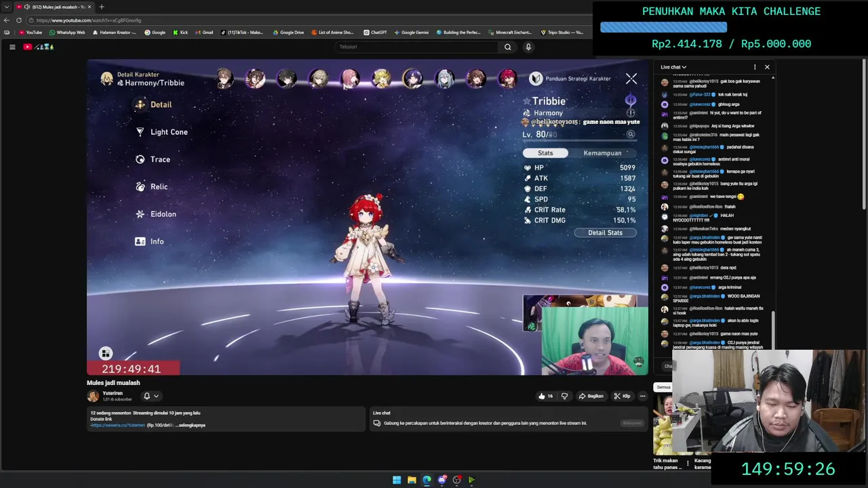The height and width of the screenshot is (488, 868).
Task: Reload the page with refresh icon
Action: [18, 20]
